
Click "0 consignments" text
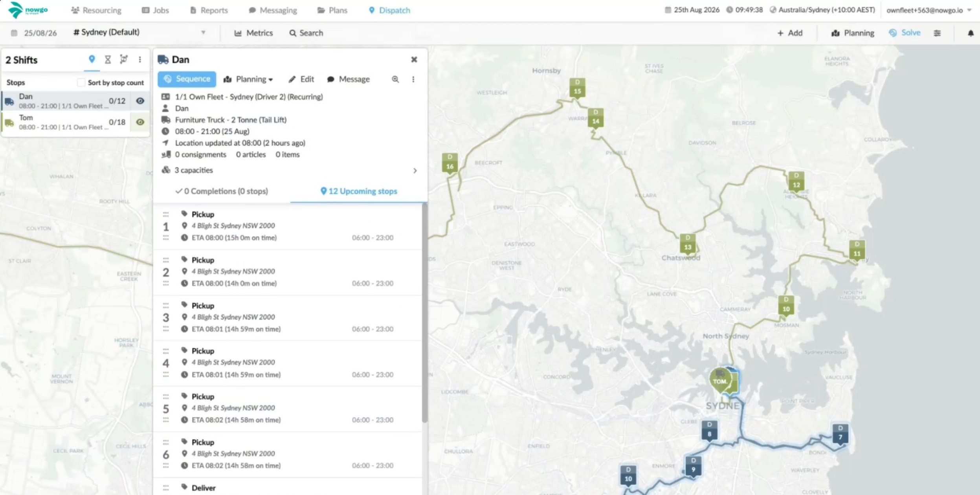(200, 154)
